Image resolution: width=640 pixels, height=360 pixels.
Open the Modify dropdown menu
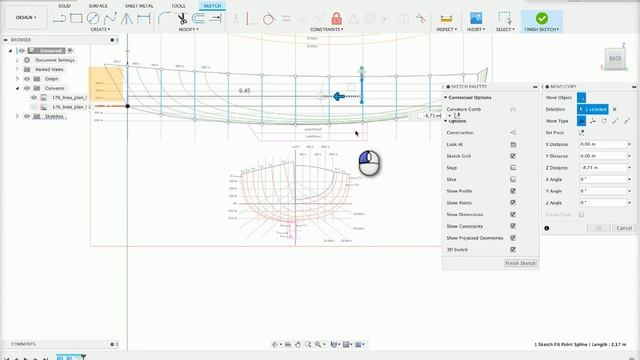(x=189, y=29)
